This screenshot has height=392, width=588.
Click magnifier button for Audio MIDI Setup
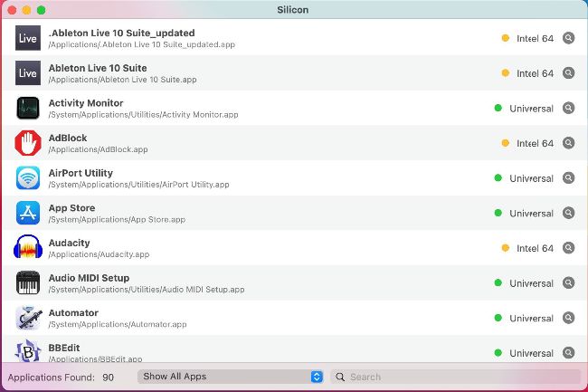point(568,283)
